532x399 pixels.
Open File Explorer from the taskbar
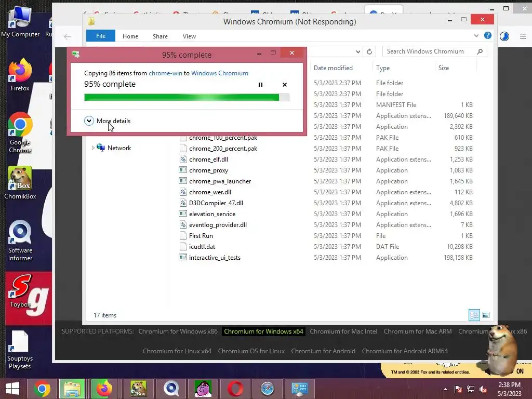(72, 389)
